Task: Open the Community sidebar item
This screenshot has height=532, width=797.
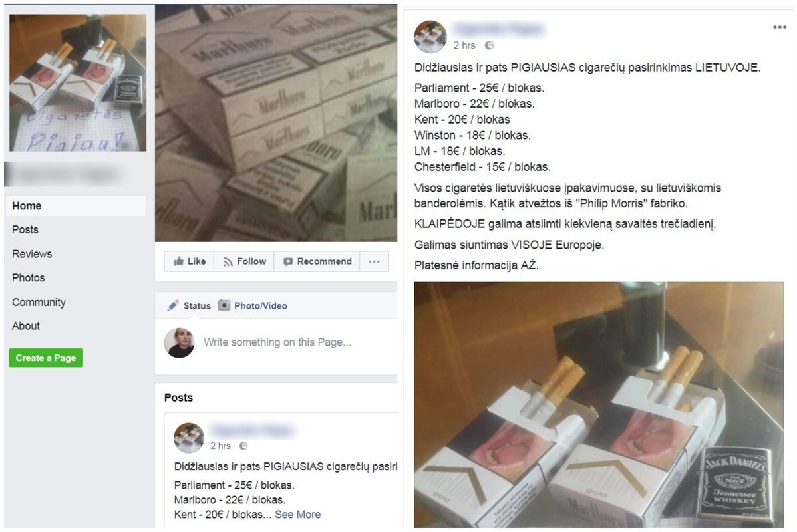Action: [x=39, y=302]
